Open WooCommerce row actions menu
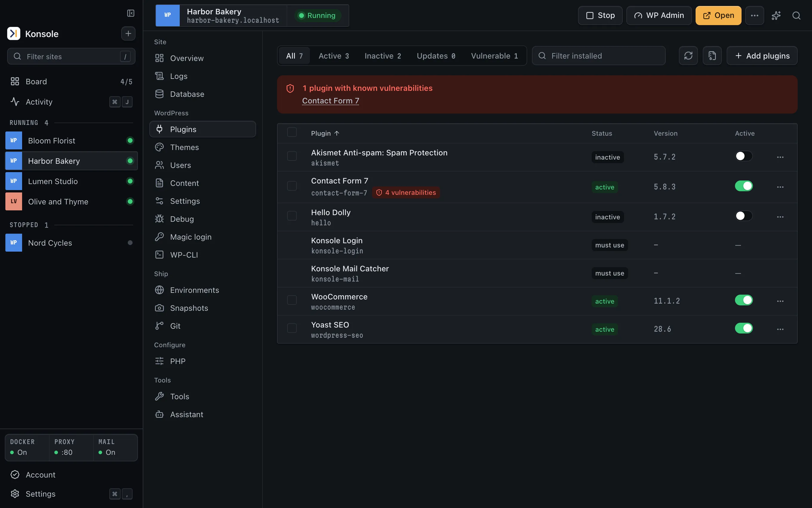Screen dimensions: 812x508 780,302
